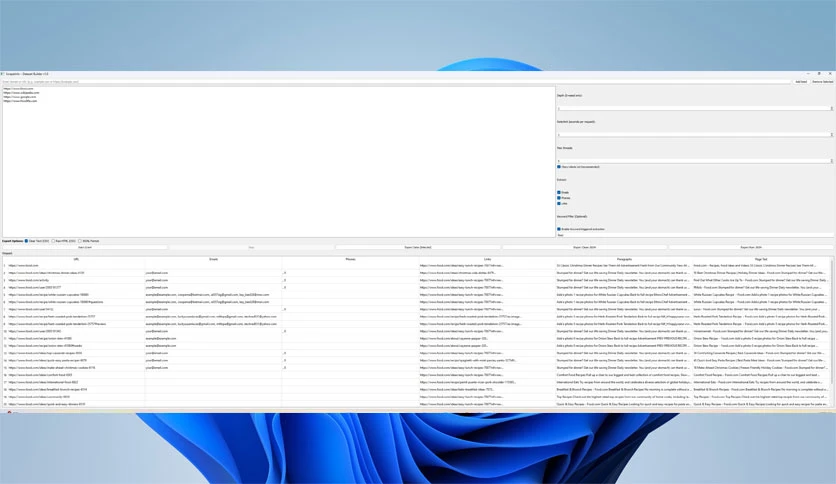Select the wikipedia.com seed in the list

(x=21, y=93)
